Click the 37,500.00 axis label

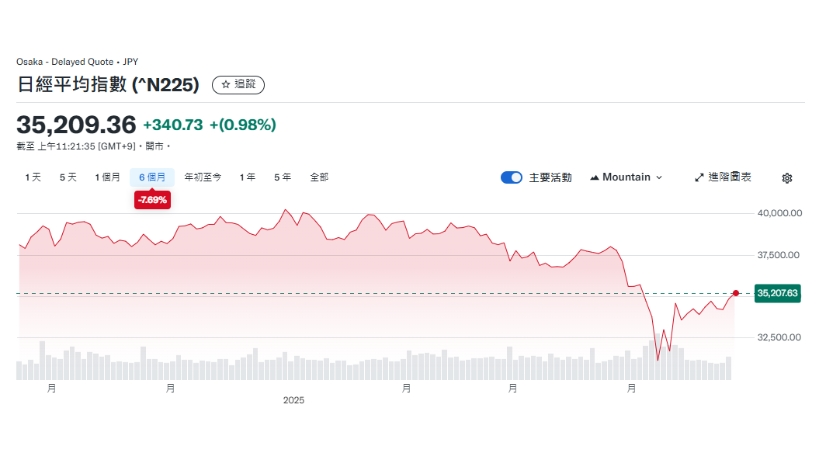779,255
